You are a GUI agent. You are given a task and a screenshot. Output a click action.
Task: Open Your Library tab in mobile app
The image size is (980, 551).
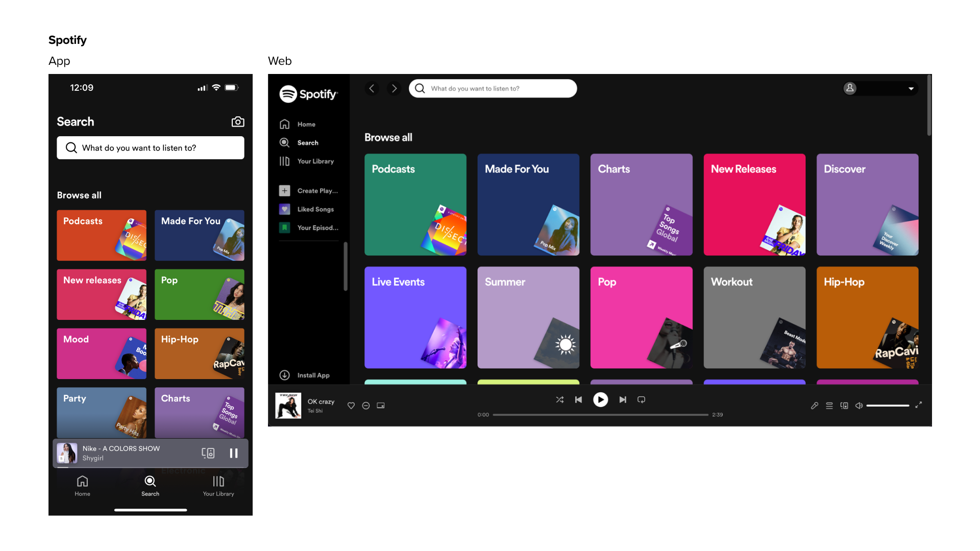tap(218, 486)
